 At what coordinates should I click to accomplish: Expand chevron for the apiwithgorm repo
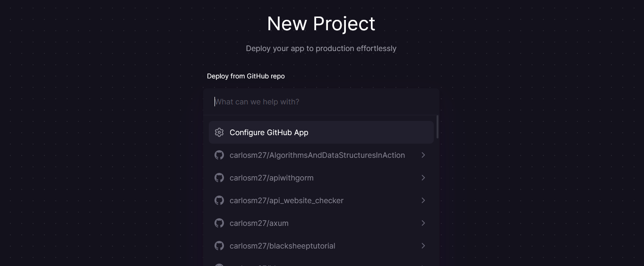[x=423, y=178]
